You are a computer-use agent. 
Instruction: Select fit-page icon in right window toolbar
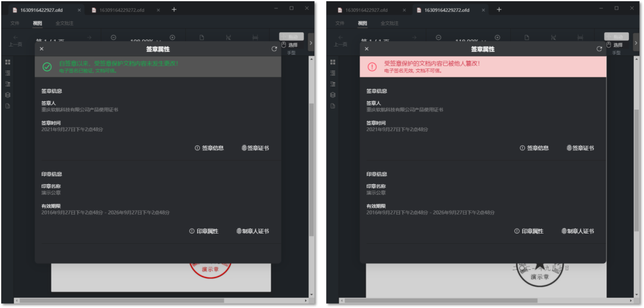553,38
